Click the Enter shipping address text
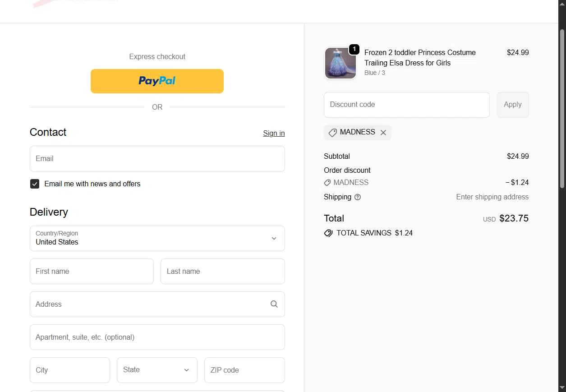Image resolution: width=566 pixels, height=392 pixels. pos(492,197)
